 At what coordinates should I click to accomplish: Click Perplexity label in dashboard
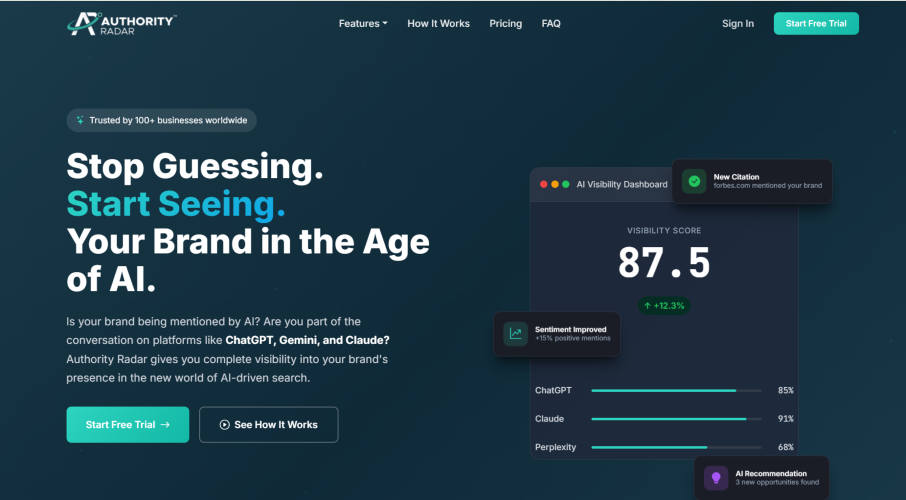[x=555, y=447]
